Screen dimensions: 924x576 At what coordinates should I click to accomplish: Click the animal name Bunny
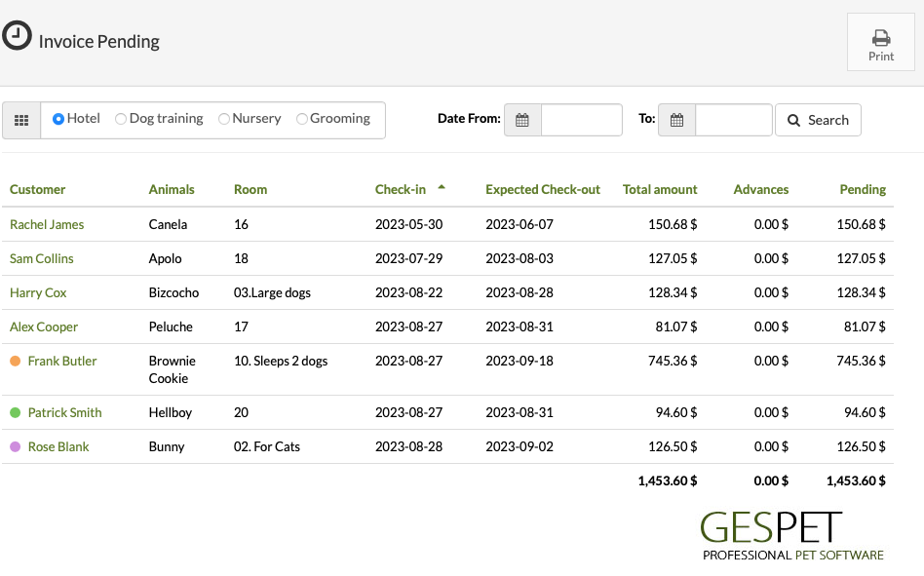pyautogui.click(x=166, y=447)
